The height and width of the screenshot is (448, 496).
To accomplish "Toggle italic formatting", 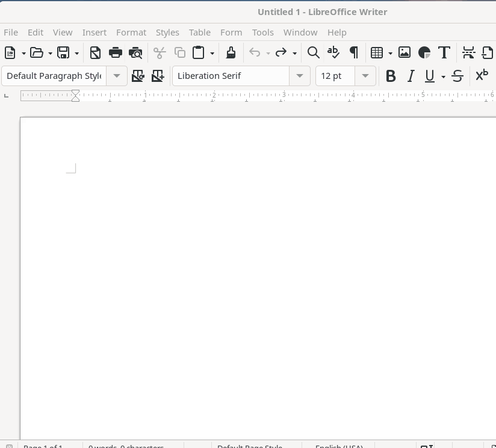I will coord(411,75).
